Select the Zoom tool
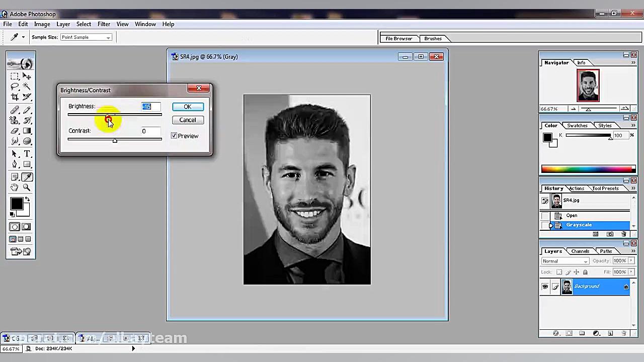644x362 pixels. click(x=27, y=188)
